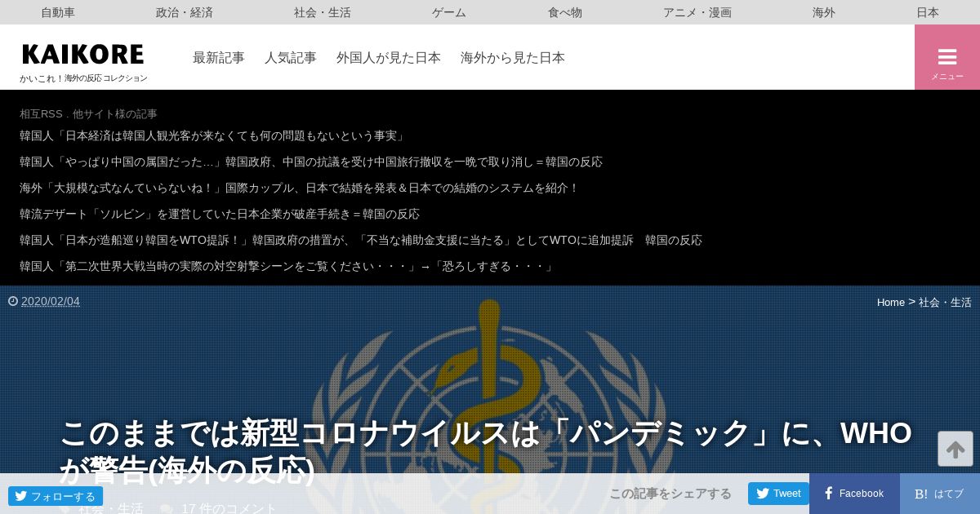This screenshot has height=514, width=980.
Task: Open the アニメ・漫画 category
Action: coord(697,12)
